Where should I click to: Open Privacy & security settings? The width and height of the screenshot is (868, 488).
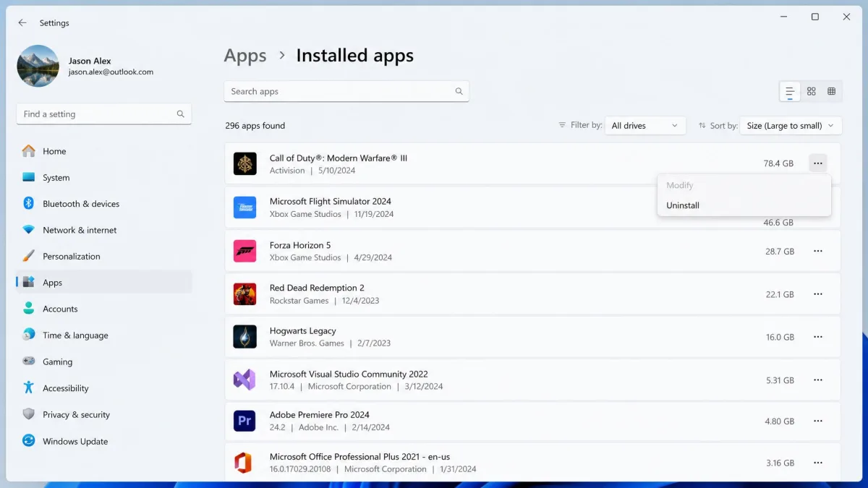(104, 415)
